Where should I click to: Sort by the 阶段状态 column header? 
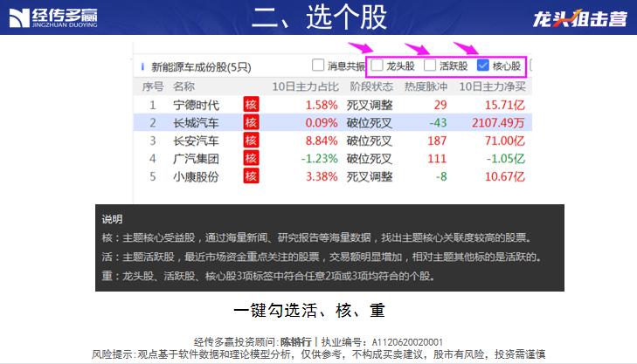point(371,86)
